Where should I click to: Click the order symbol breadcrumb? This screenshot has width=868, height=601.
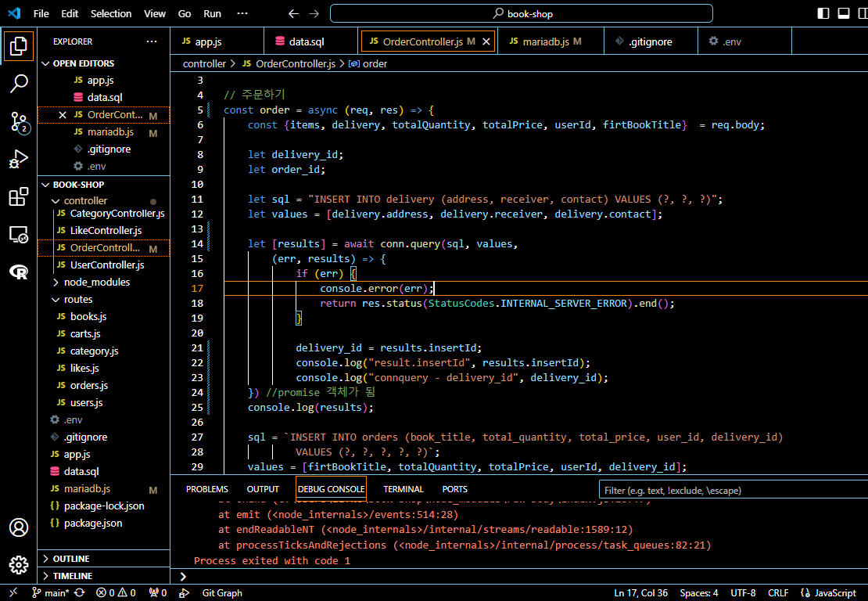[368, 63]
